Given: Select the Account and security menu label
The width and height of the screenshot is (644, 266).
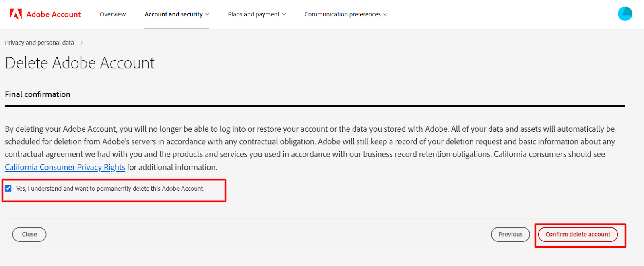Looking at the screenshot, I should 173,14.
